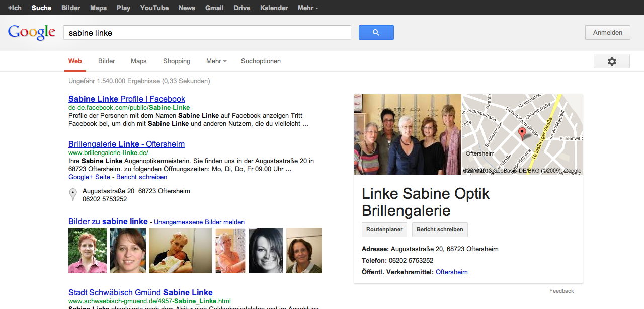The height and width of the screenshot is (309, 644).
Task: Open the group photo in the info panel
Action: [408, 134]
